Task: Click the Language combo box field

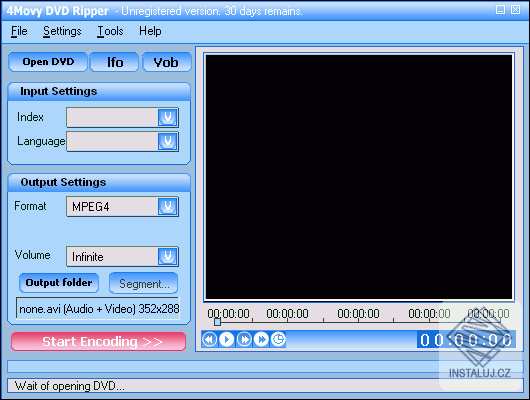Action: 122,141
